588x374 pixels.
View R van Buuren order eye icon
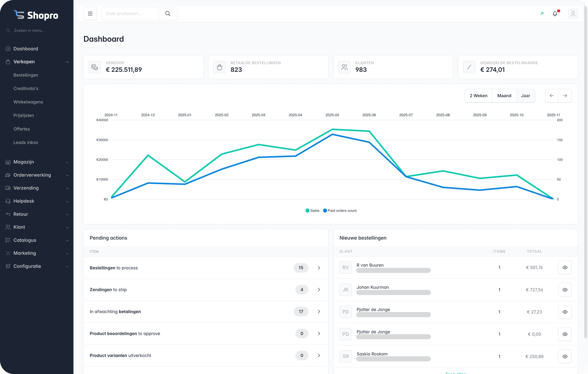(x=565, y=267)
